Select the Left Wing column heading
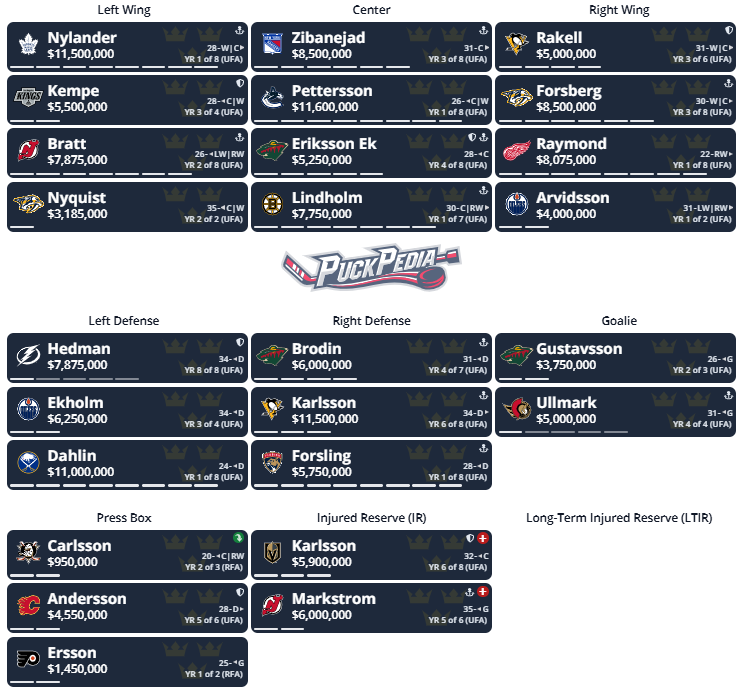This screenshot has height=690, width=753. point(124,10)
